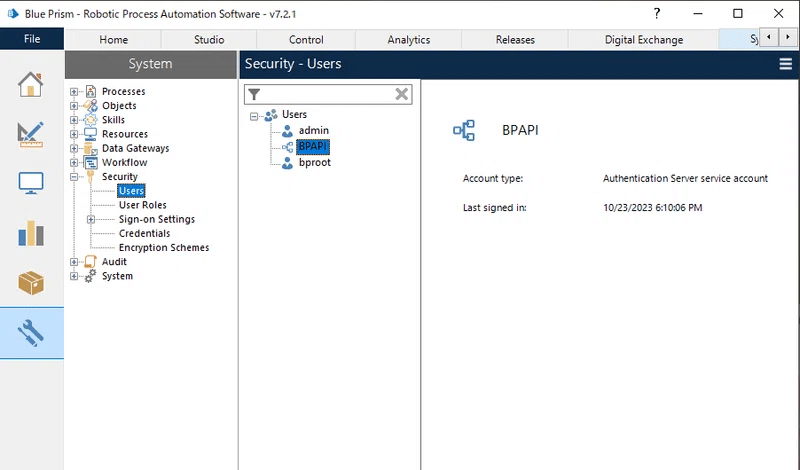Switch to the Control tab
This screenshot has height=470, width=800.
click(x=306, y=40)
